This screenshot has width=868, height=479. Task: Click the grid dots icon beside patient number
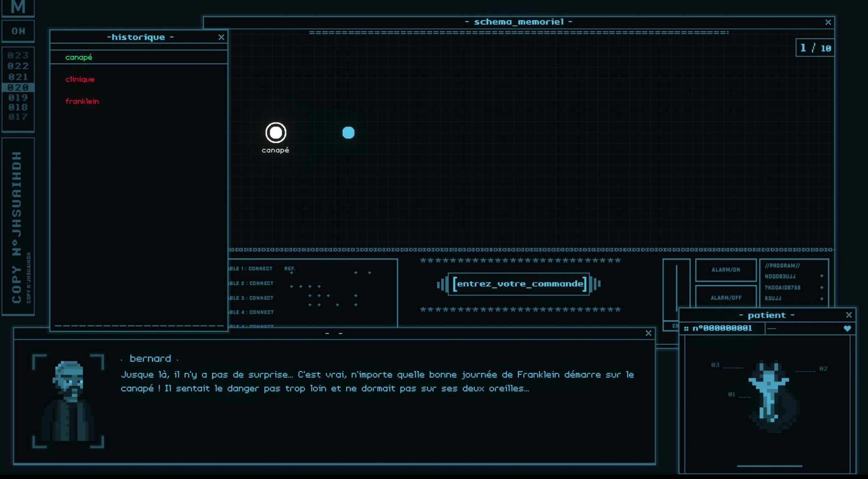[686, 329]
